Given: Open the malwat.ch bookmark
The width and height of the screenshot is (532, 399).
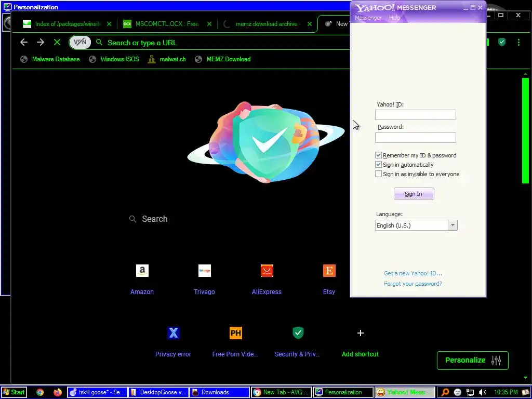Looking at the screenshot, I should coord(167,59).
